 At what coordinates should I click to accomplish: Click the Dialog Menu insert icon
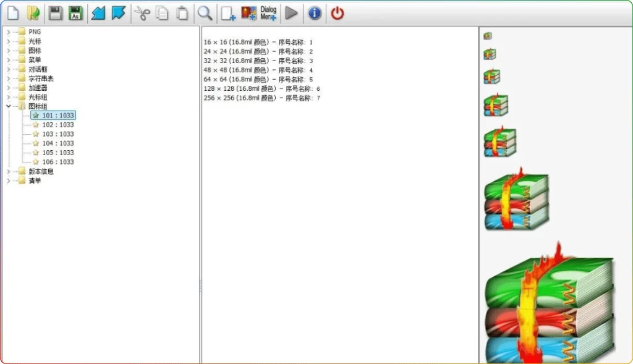click(x=268, y=13)
